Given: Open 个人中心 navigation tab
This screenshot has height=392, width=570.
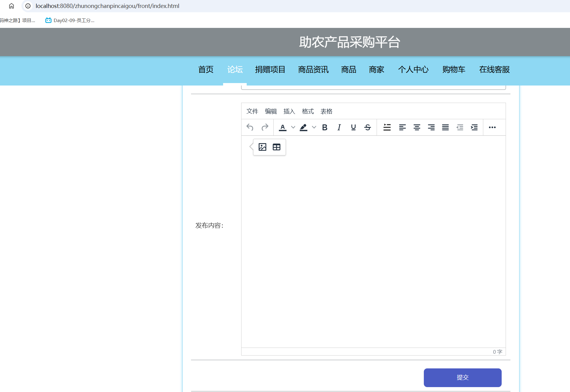Looking at the screenshot, I should (413, 70).
